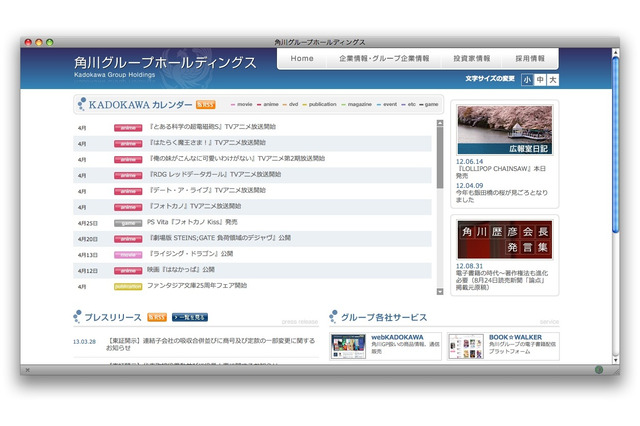Click anime tag on 劇場版 STEINS;GATE row
The image size is (640, 426).
[x=128, y=239]
